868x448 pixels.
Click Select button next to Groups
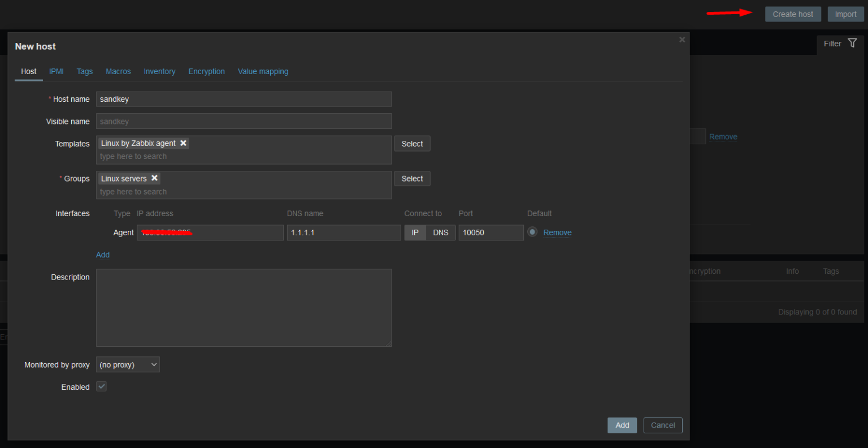(x=412, y=179)
